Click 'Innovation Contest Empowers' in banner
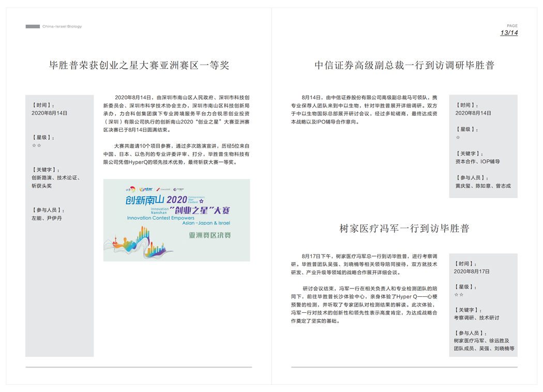The width and height of the screenshot is (543, 392). coord(161,218)
